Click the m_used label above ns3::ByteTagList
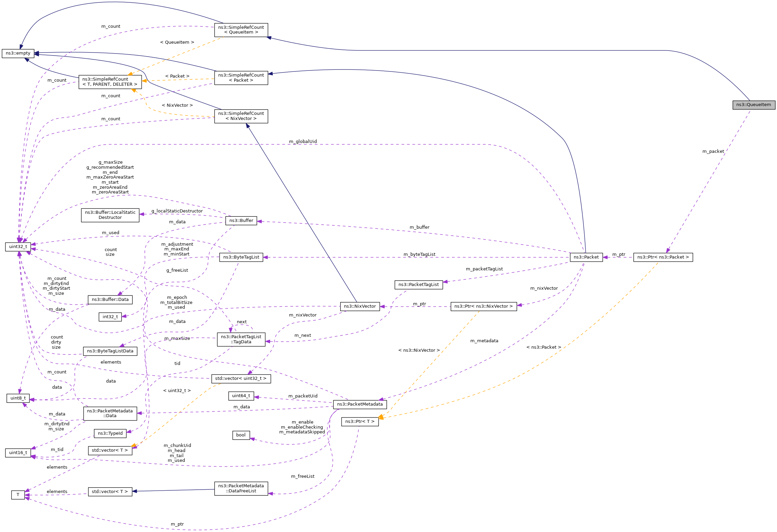The height and width of the screenshot is (532, 777). (110, 233)
